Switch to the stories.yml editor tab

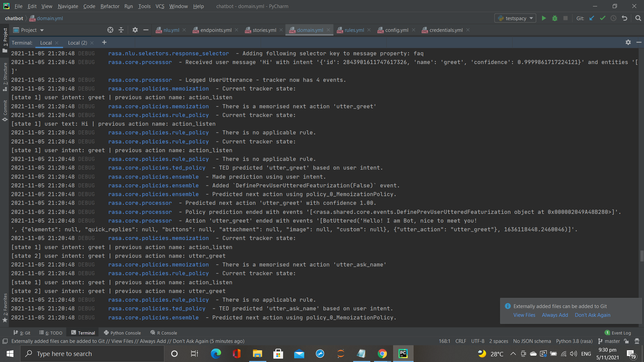point(264,30)
